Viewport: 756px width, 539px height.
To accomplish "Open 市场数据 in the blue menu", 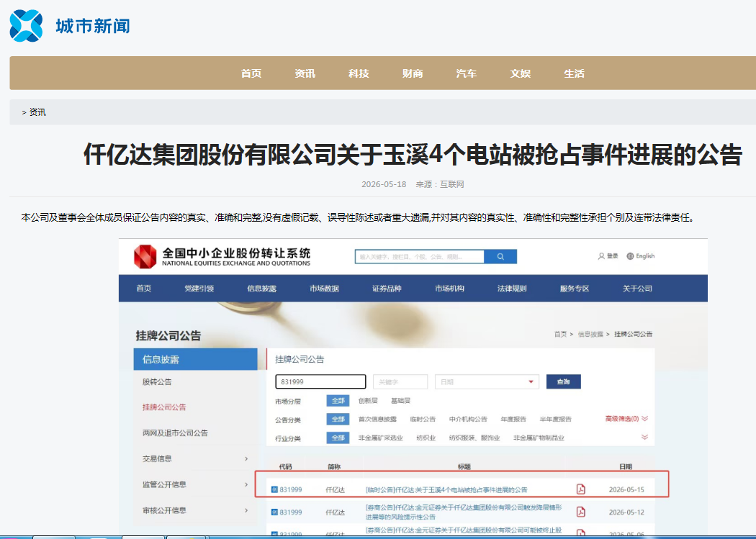I will pyautogui.click(x=325, y=289).
